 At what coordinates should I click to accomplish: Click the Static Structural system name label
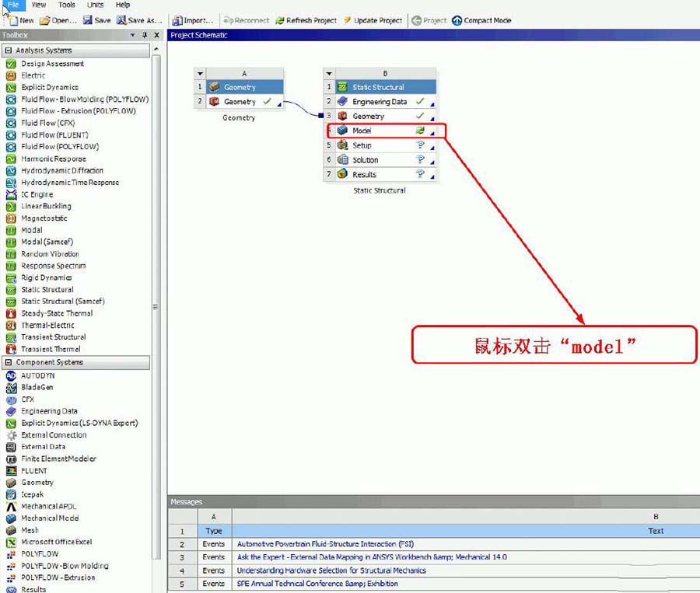(380, 190)
